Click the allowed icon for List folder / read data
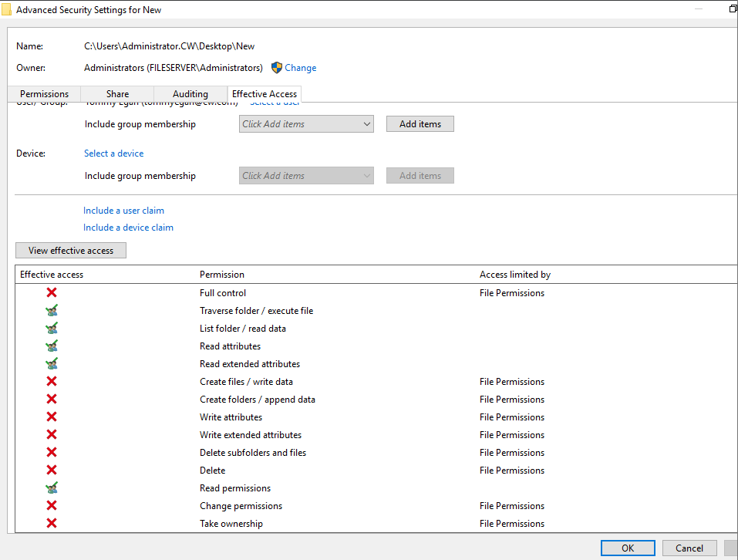 pyautogui.click(x=52, y=329)
